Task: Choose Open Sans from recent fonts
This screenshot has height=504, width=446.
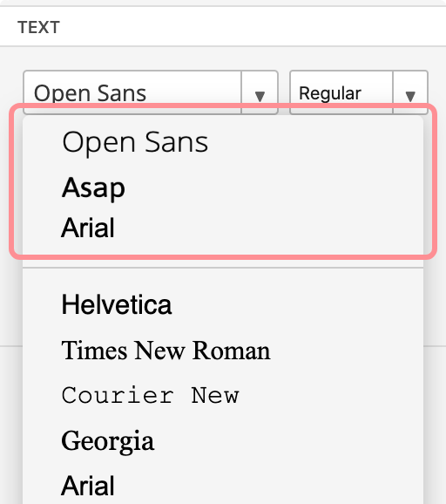Action: 223,142
